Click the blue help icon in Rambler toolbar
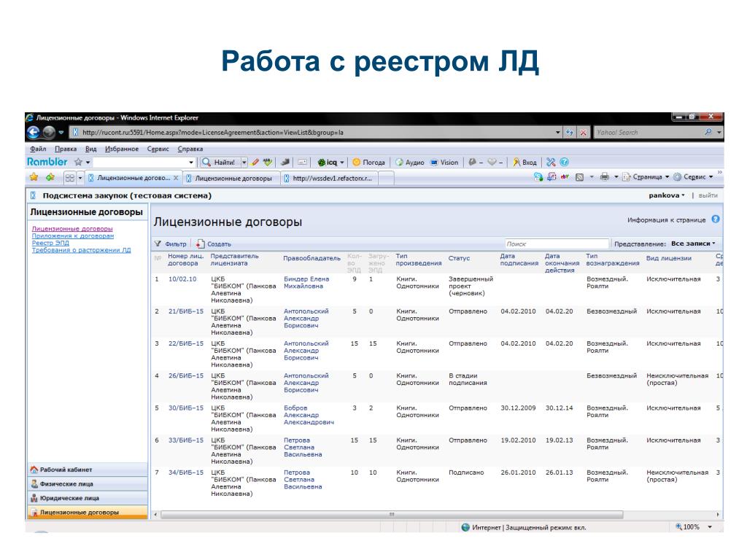This screenshot has width=747, height=560. point(564,163)
